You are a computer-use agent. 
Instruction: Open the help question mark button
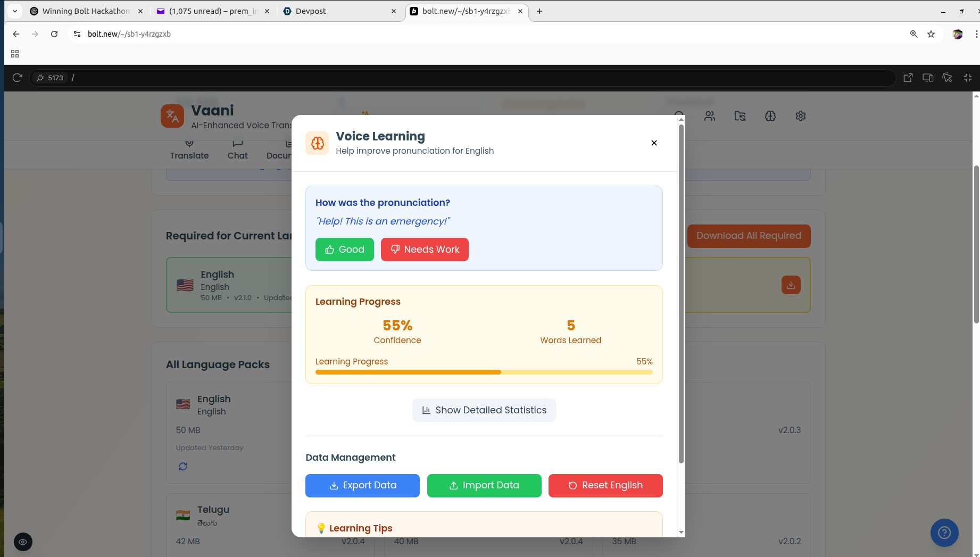[x=944, y=533]
